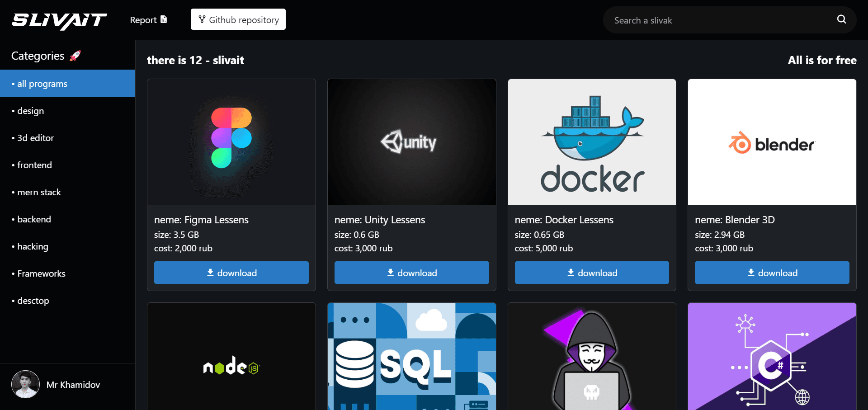Select the Blender logo thumbnail
868x410 pixels.
click(x=772, y=142)
